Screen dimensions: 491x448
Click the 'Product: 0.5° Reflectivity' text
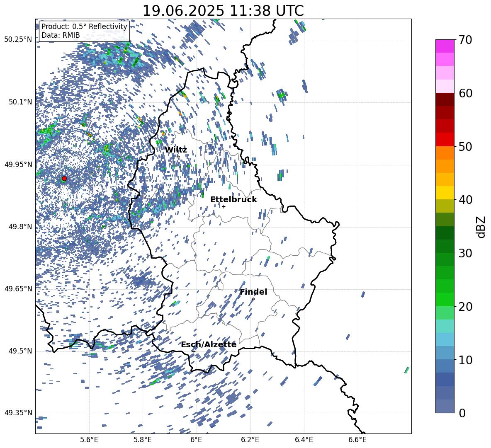click(84, 27)
